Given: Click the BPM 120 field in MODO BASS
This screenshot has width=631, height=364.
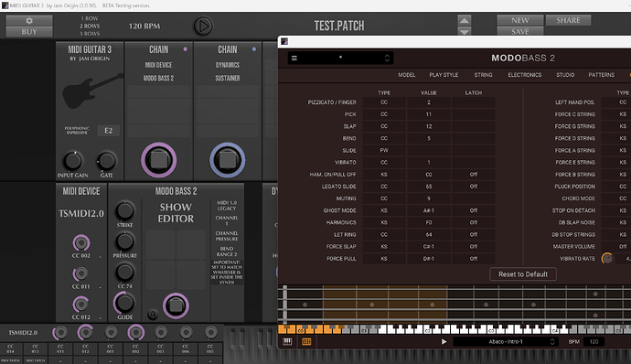Looking at the screenshot, I should [594, 341].
